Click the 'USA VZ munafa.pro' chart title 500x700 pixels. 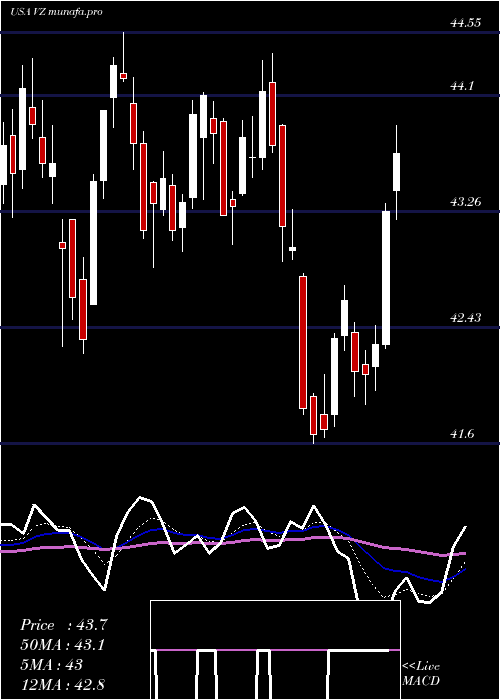56,12
